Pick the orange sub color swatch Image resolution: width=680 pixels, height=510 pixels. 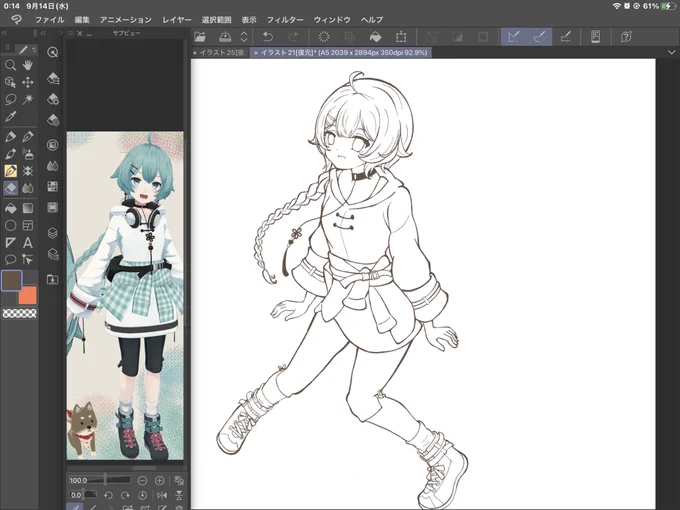tap(27, 296)
